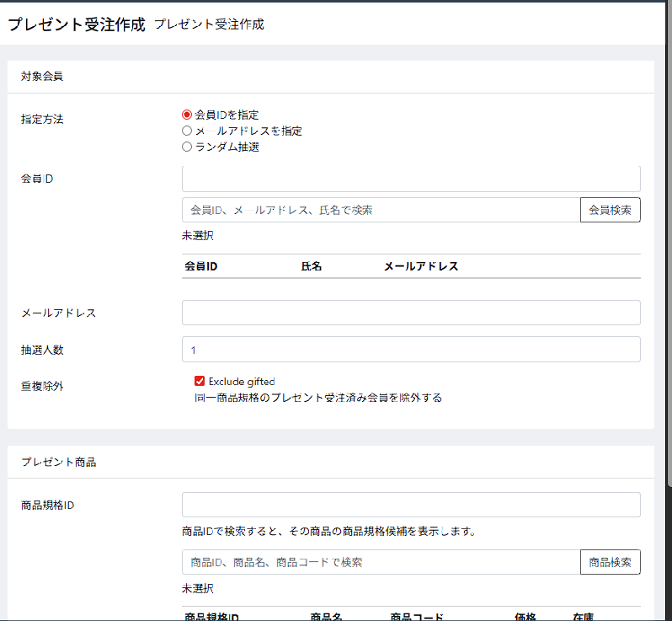Click the 未選択 text under product search
Viewport: 672px width, 621px height.
pyautogui.click(x=198, y=588)
